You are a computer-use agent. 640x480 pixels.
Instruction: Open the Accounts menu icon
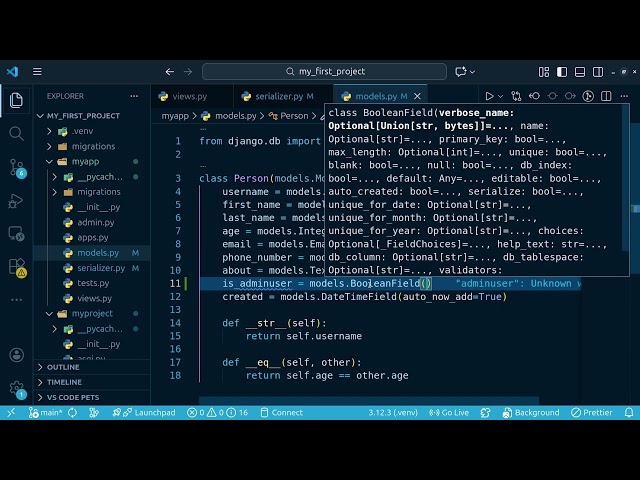16,355
